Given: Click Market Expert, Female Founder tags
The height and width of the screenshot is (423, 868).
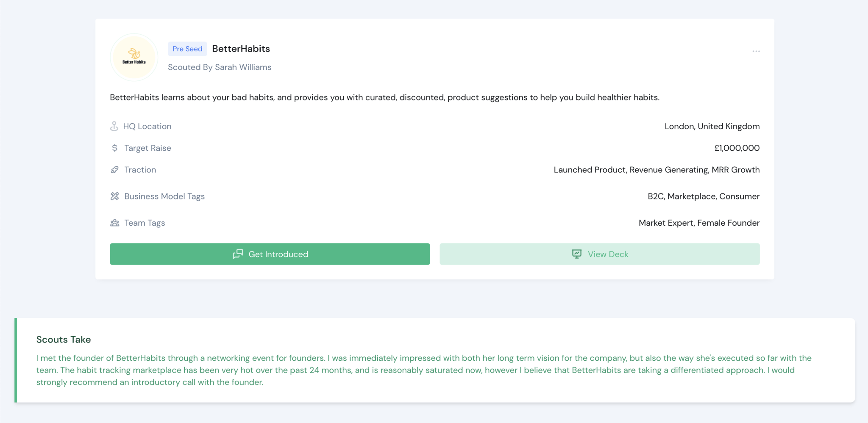Looking at the screenshot, I should [x=699, y=223].
